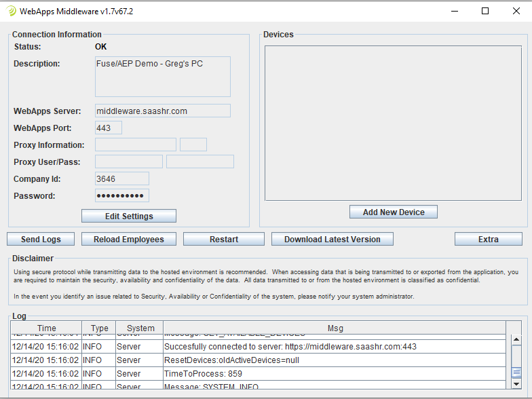Restart the middleware via Restart button

click(x=224, y=239)
